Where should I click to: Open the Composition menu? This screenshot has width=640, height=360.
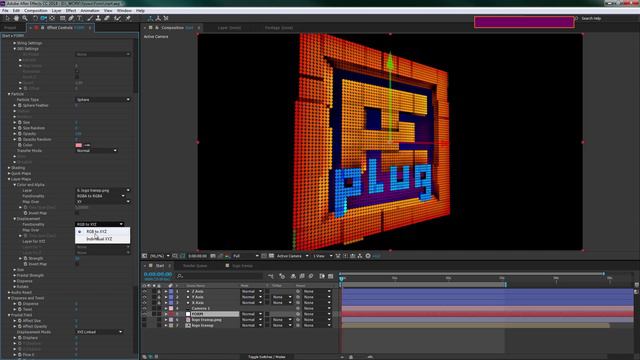coord(36,11)
